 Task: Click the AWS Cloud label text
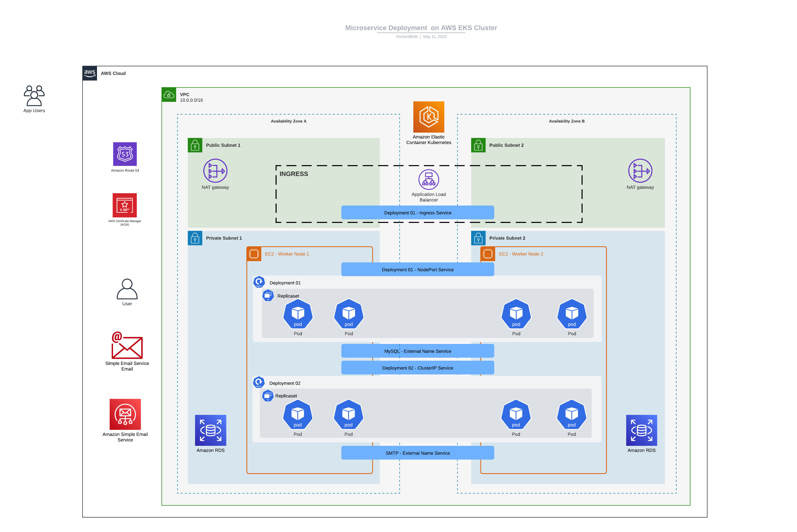click(113, 73)
